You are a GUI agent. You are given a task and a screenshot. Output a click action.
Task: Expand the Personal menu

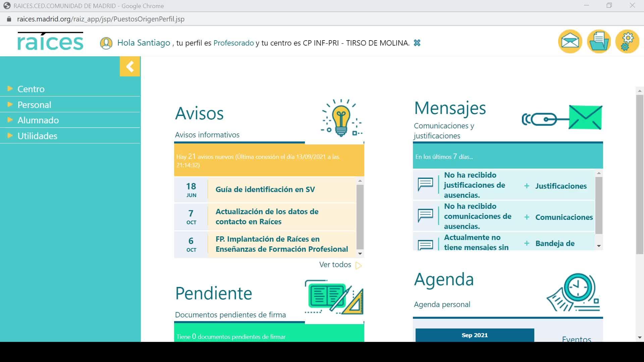tap(34, 105)
